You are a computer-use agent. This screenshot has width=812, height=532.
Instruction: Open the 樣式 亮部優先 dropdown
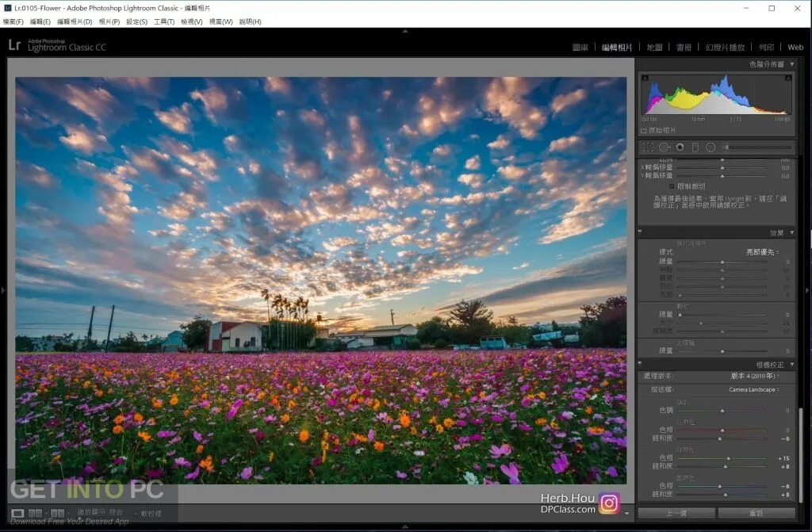click(x=762, y=252)
